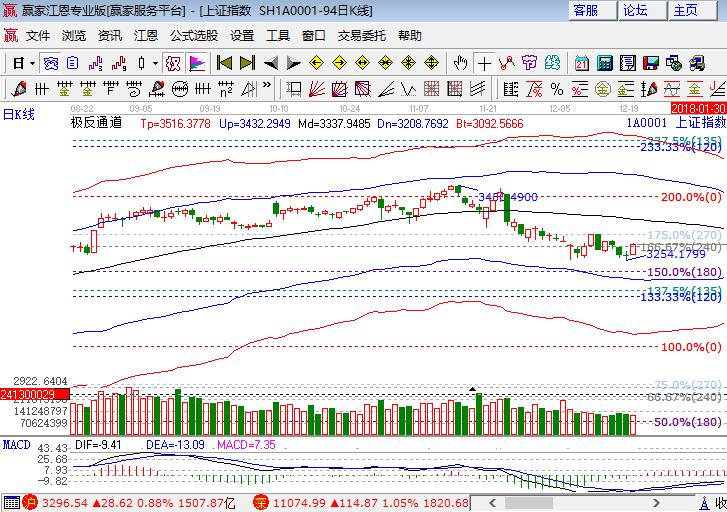Click the 论坛 button in title bar
The width and height of the screenshot is (727, 512).
(x=636, y=11)
